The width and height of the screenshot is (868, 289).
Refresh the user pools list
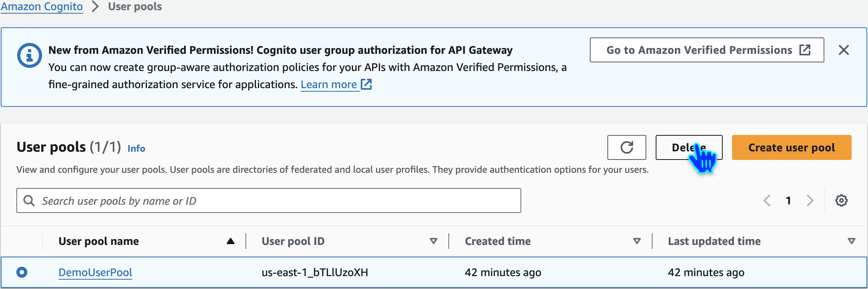click(626, 147)
